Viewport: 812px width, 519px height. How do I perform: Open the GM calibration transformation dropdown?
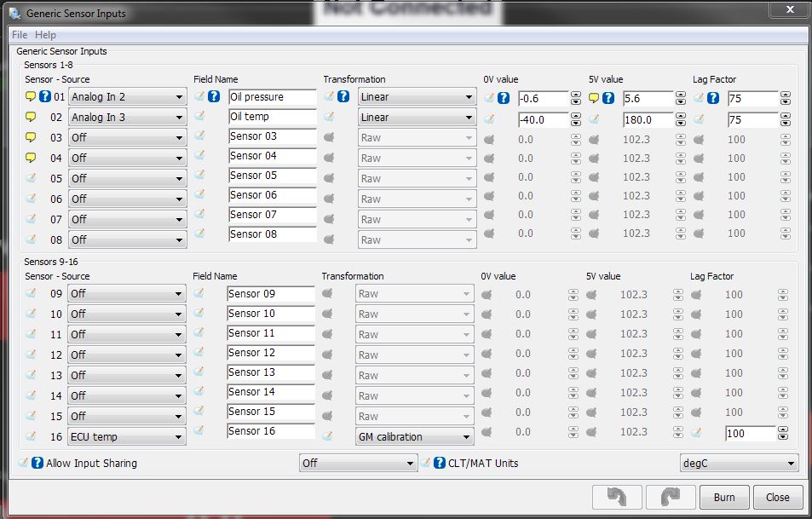click(415, 436)
